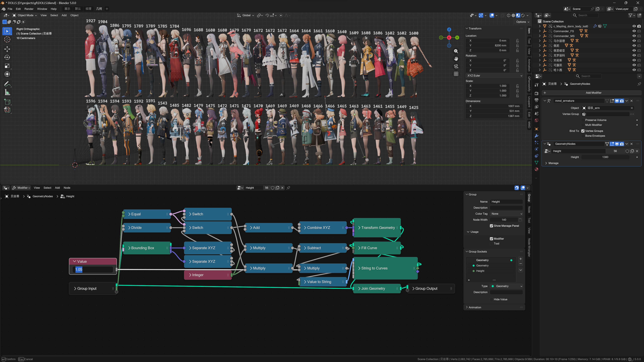The image size is (644, 362).
Task: Open the Render properties tab
Action: pyautogui.click(x=536, y=94)
